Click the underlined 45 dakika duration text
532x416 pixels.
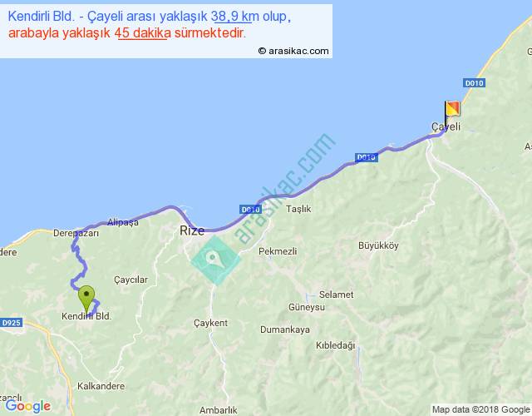[x=142, y=33]
